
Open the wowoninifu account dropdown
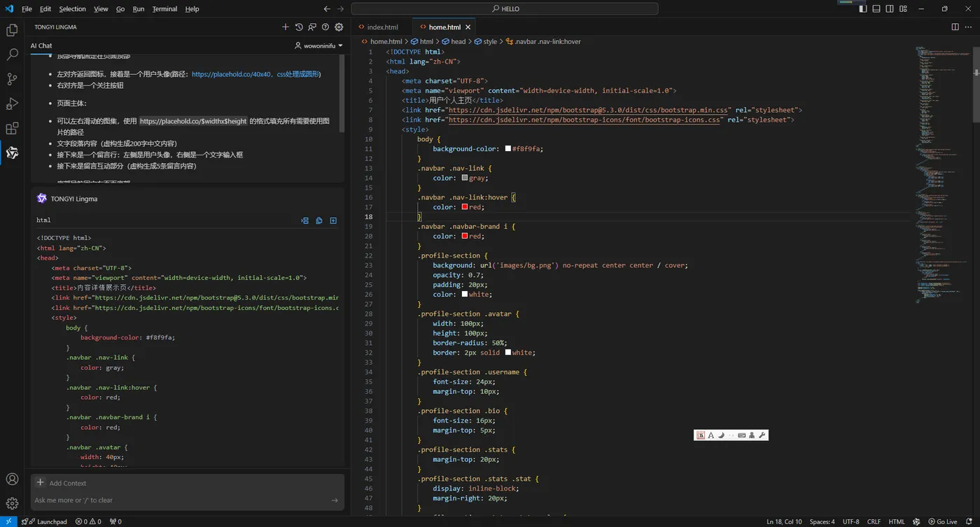point(319,45)
